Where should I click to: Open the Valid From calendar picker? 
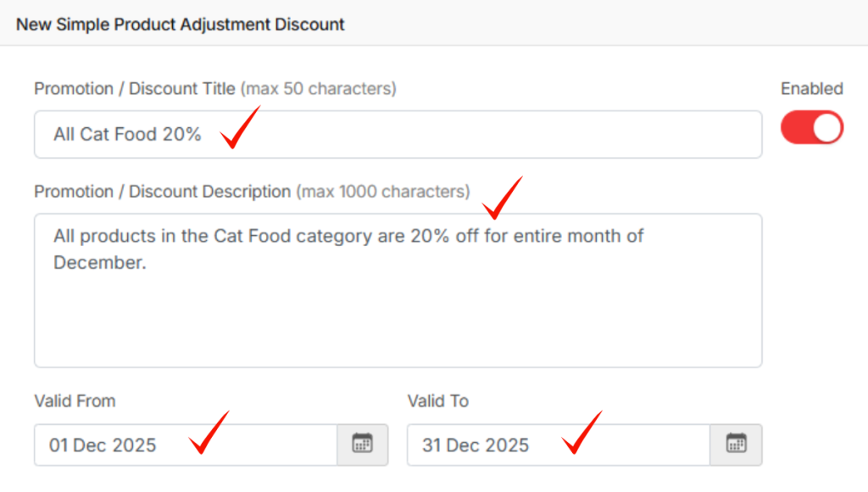click(x=363, y=444)
